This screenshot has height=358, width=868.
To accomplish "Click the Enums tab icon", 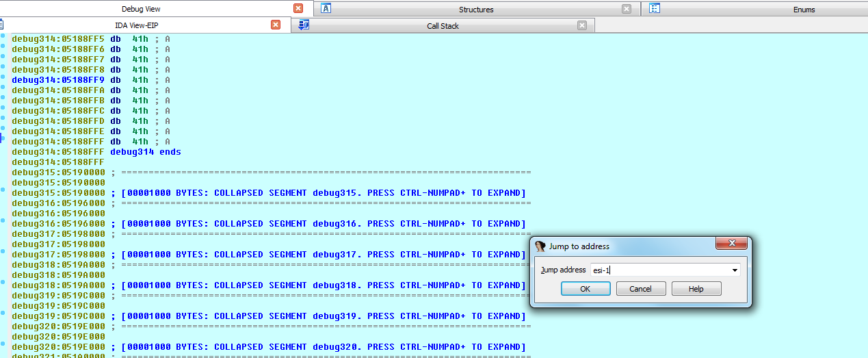I will click(x=655, y=9).
